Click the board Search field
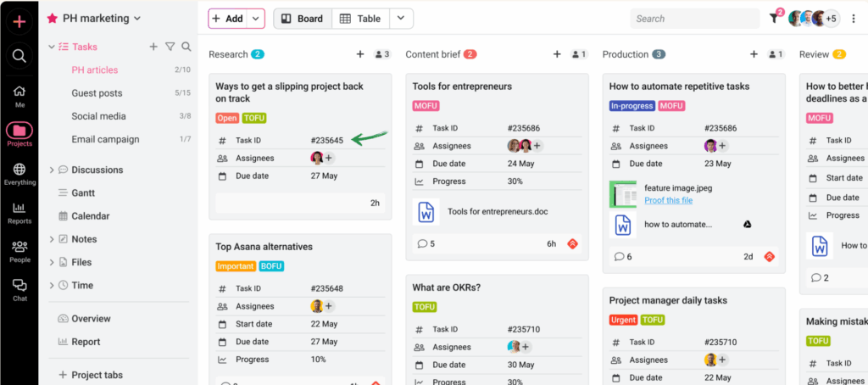The height and width of the screenshot is (385, 868). pyautogui.click(x=695, y=19)
